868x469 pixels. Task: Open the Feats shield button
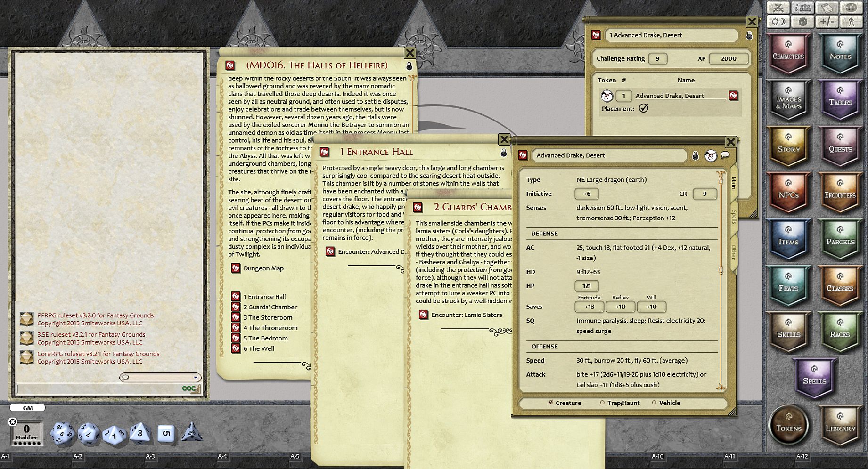(788, 286)
